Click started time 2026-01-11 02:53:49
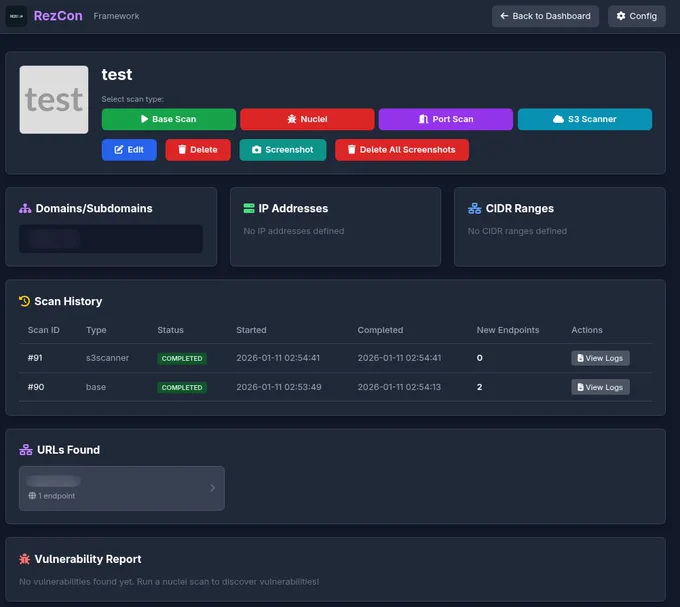This screenshot has width=680, height=607. (x=279, y=387)
